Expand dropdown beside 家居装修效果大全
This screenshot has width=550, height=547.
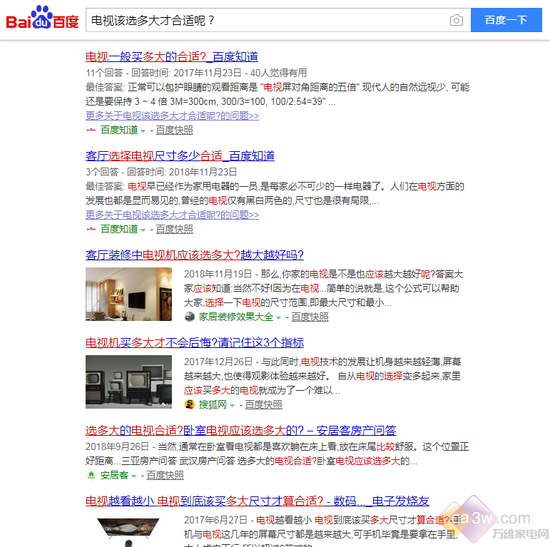pyautogui.click(x=279, y=318)
